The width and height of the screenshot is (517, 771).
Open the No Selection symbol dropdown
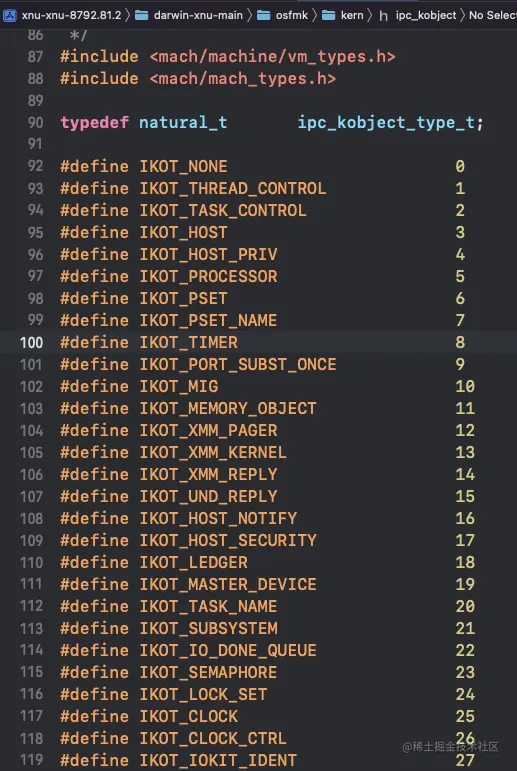coord(493,15)
